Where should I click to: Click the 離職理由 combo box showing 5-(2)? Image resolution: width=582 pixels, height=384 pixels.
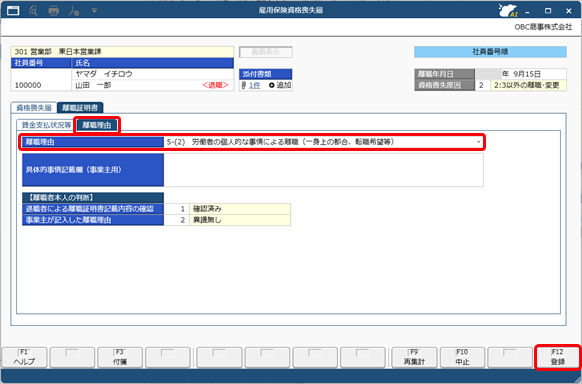[323, 142]
